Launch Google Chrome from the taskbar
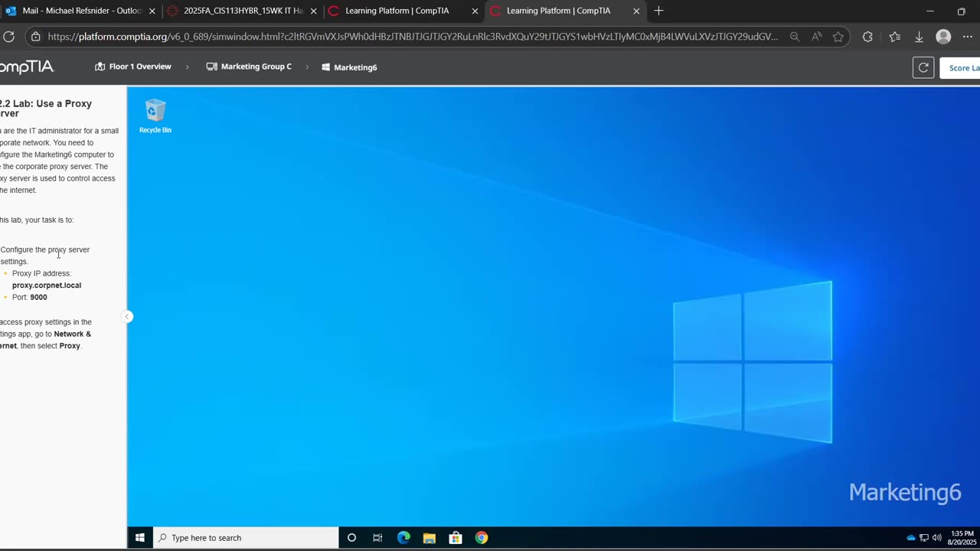This screenshot has height=551, width=980. (482, 538)
